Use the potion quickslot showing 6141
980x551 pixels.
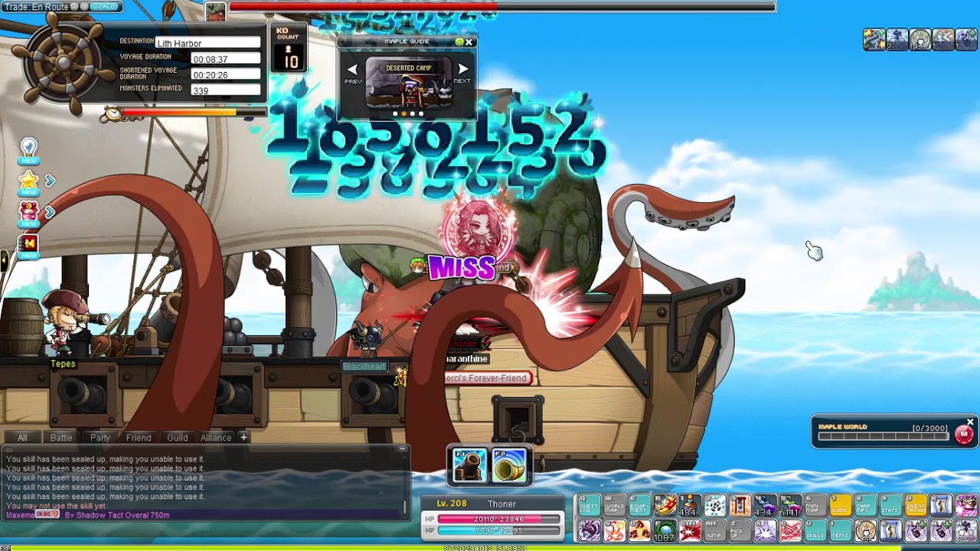click(x=791, y=506)
